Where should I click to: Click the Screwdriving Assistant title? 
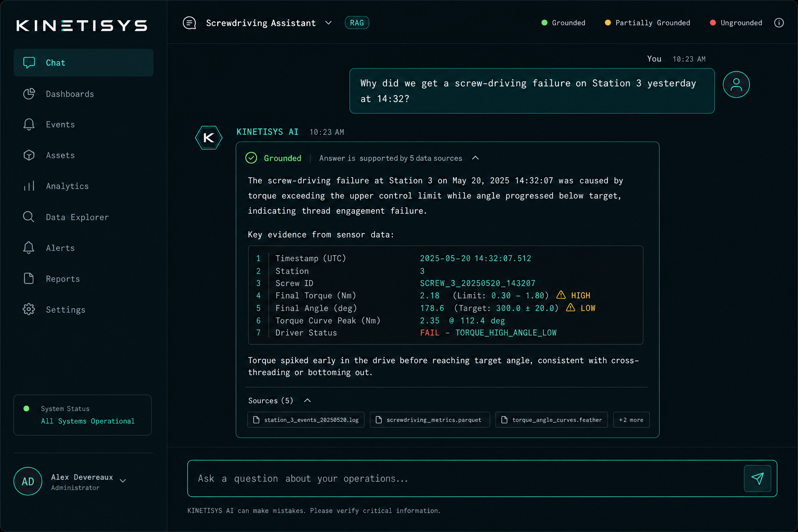tap(261, 23)
